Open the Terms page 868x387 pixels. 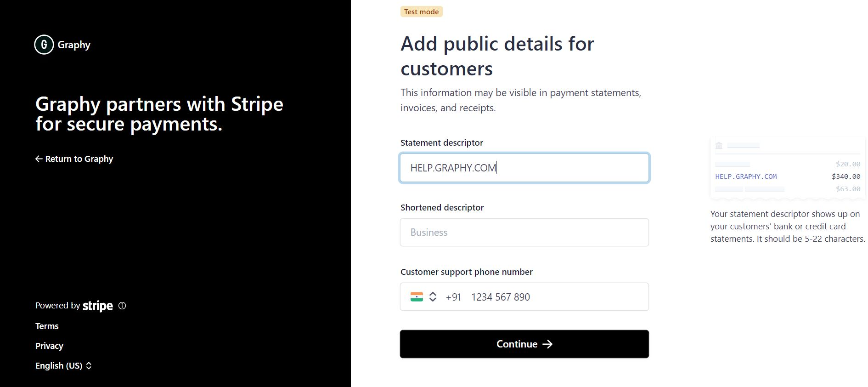(x=46, y=326)
